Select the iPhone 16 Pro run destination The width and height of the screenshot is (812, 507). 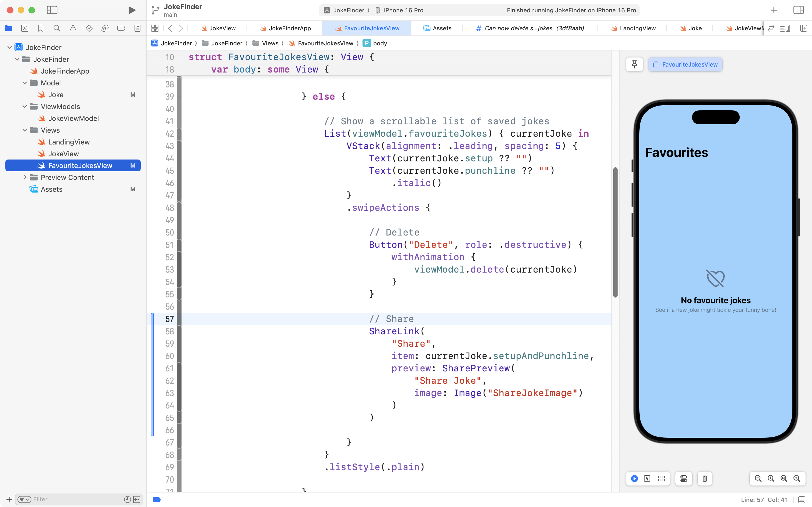pos(403,10)
